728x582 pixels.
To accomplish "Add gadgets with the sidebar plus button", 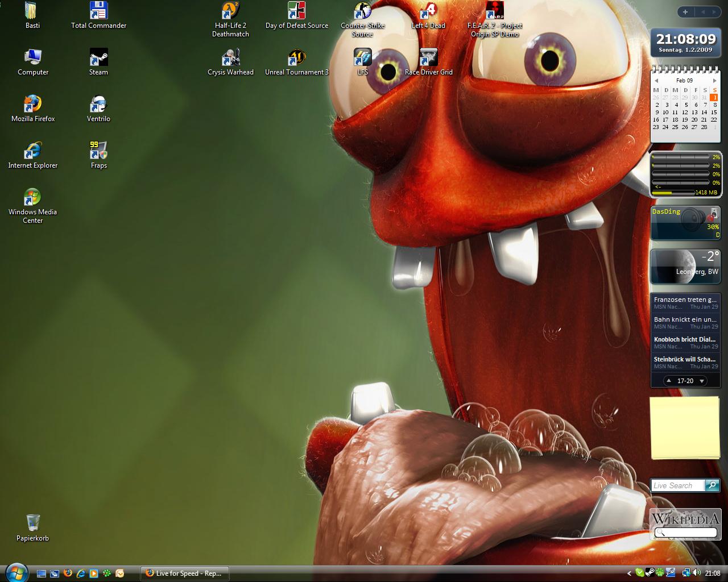I will pyautogui.click(x=685, y=12).
